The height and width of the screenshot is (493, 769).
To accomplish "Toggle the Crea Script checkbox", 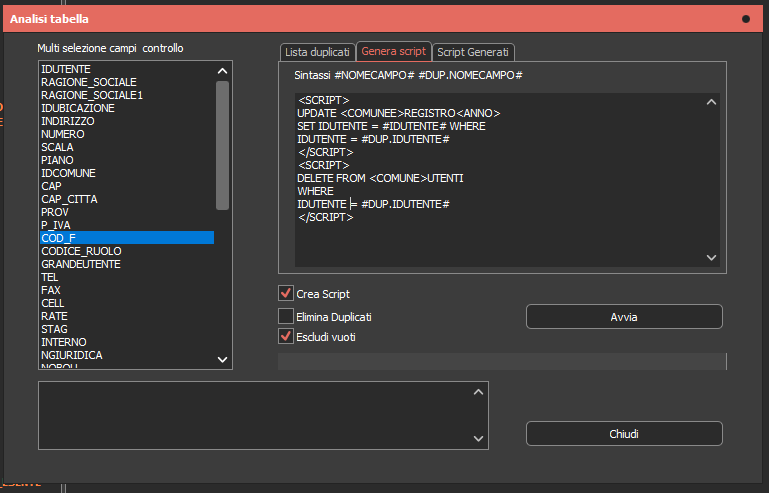I will coord(285,293).
